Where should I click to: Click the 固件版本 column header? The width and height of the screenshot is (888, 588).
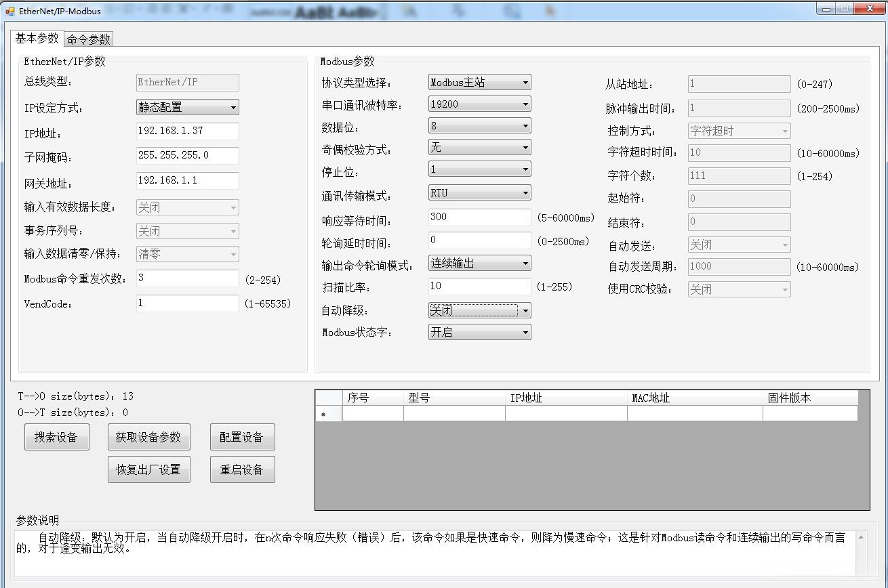(x=810, y=398)
